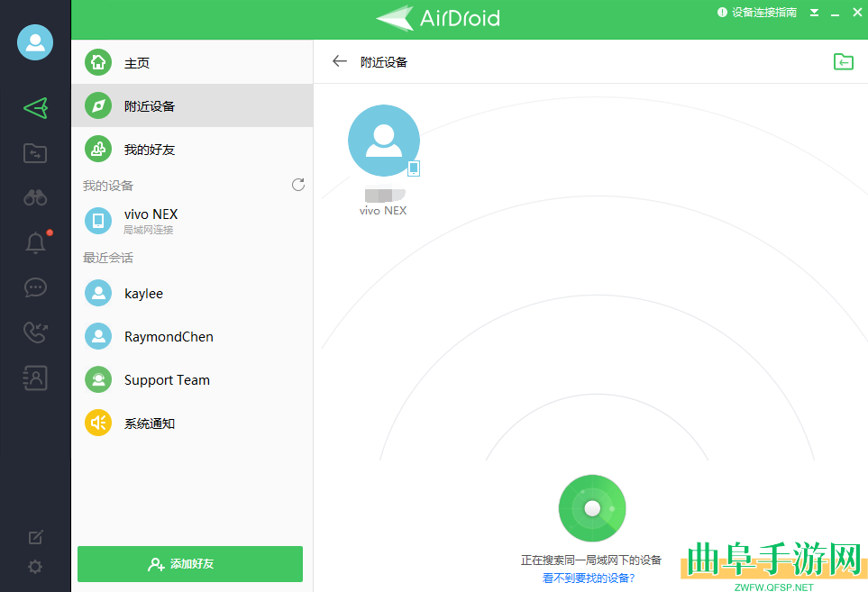Open vivo NEX under My Devices

pyautogui.click(x=192, y=221)
